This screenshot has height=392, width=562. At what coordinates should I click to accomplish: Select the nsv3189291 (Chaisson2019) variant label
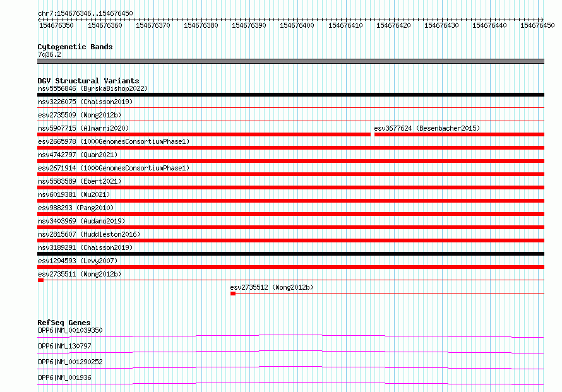[x=85, y=247]
